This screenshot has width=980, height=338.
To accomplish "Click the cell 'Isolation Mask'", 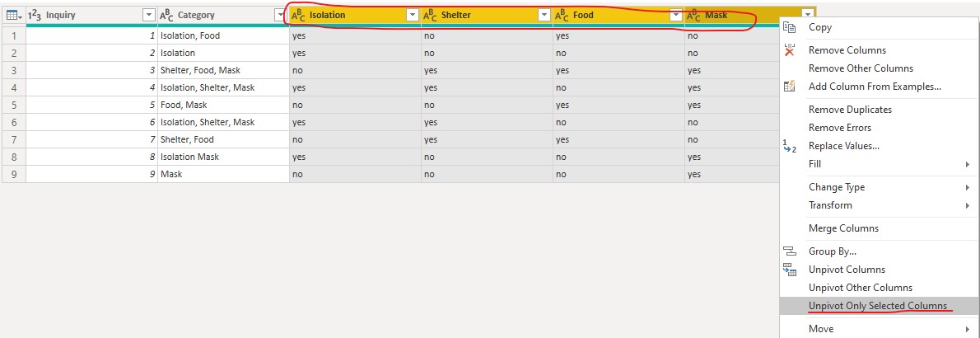I will coord(223,157).
